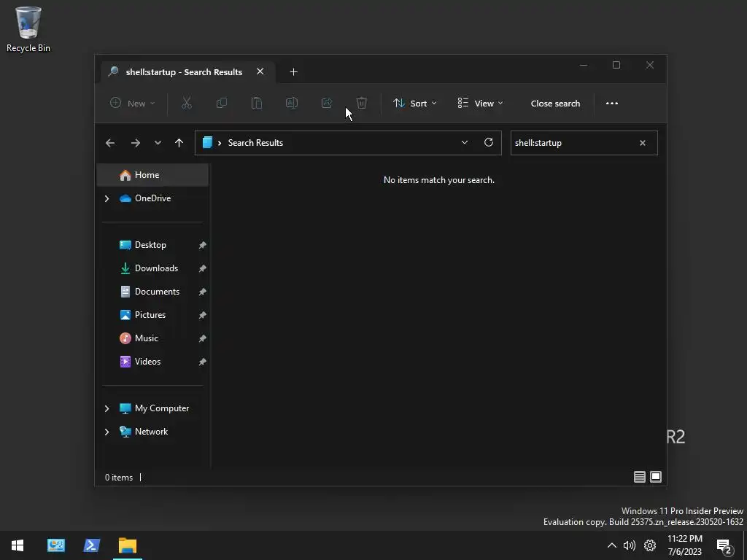Select OneDrive in the navigation pane
747x560 pixels.
152,198
